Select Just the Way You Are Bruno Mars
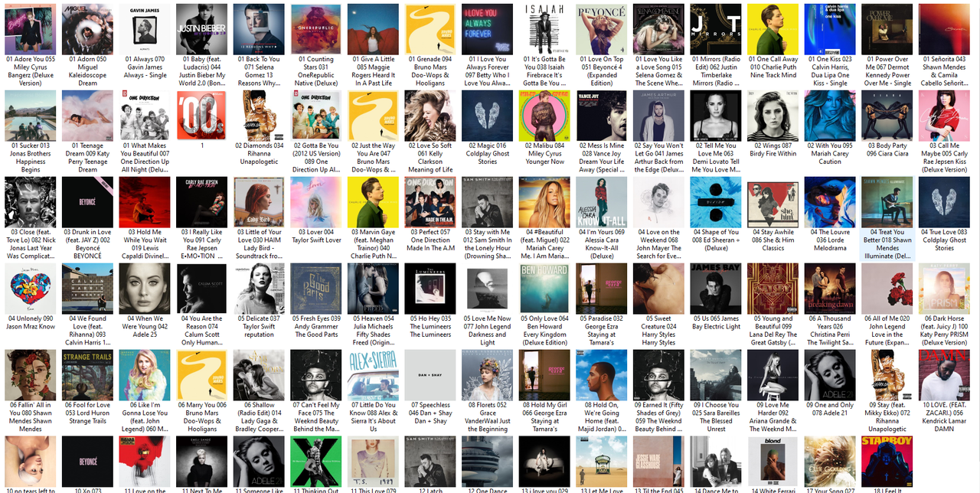Screen dimensions: 980x493 pyautogui.click(x=373, y=132)
